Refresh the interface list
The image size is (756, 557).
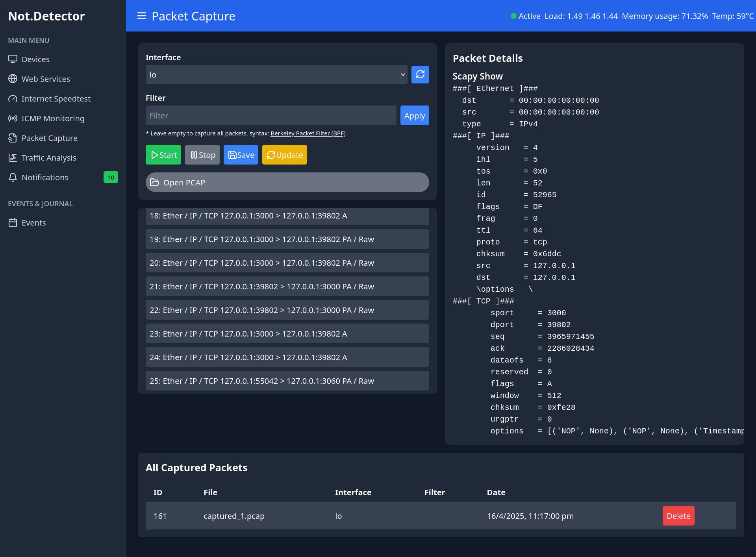coord(420,74)
